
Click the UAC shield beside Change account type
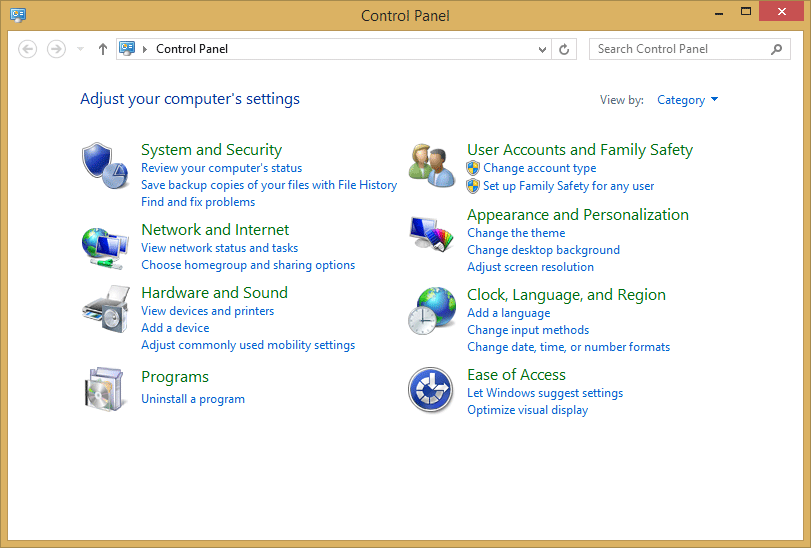[x=473, y=168]
